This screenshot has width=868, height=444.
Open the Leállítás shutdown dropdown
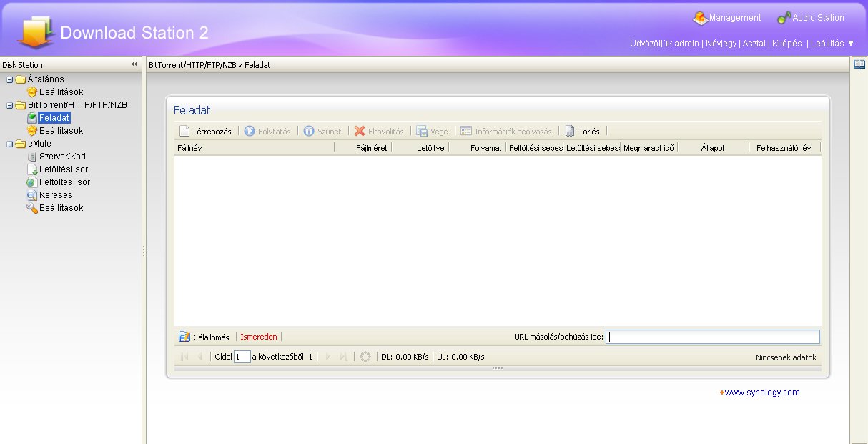[832, 44]
